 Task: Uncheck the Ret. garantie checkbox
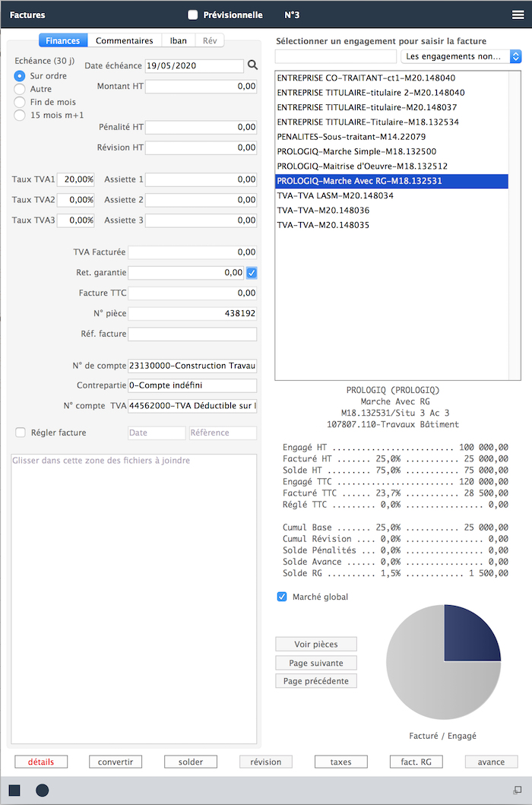coord(252,273)
